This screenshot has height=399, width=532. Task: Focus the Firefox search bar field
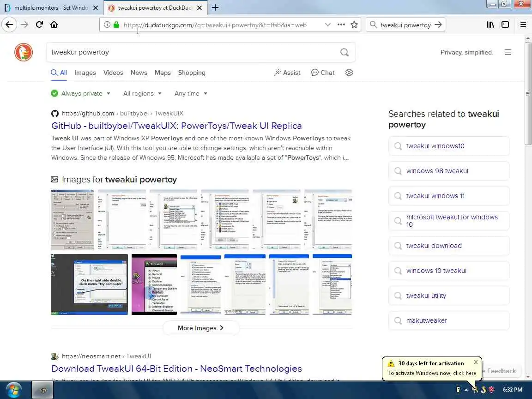405,25
